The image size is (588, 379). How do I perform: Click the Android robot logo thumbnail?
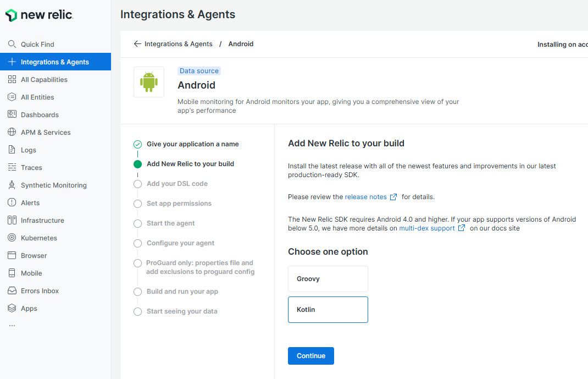[149, 82]
